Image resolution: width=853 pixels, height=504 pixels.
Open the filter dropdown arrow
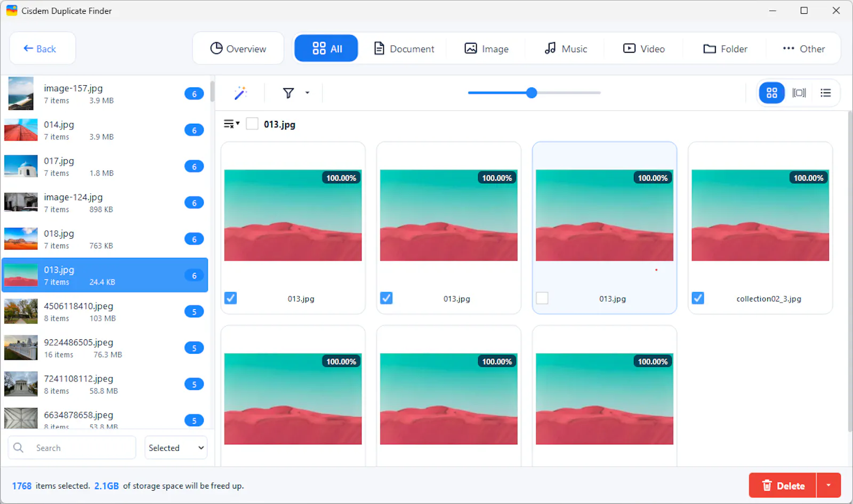[x=307, y=93]
